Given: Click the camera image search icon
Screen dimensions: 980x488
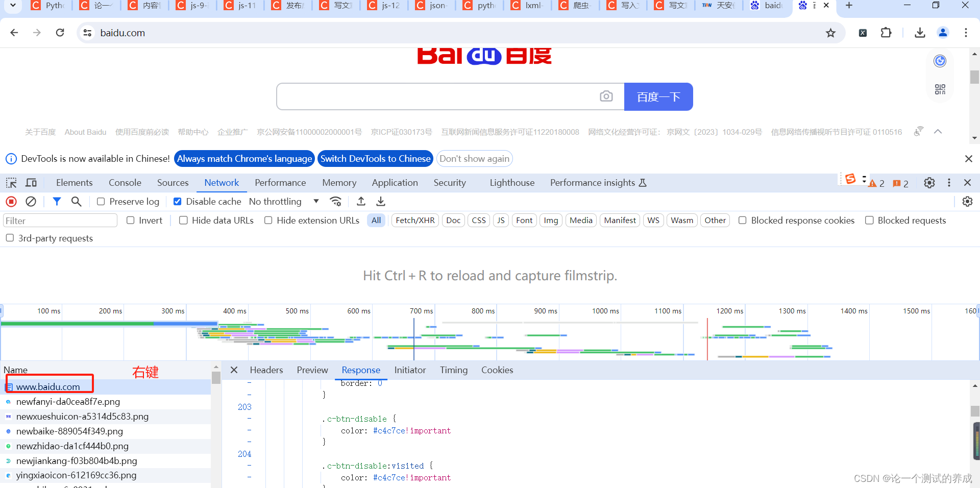Looking at the screenshot, I should (x=606, y=96).
